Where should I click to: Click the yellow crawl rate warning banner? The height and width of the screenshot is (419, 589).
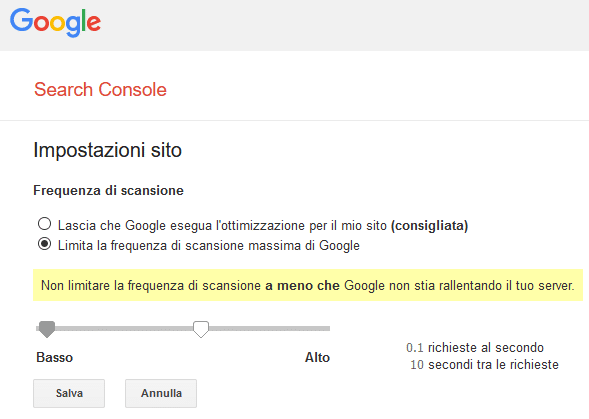point(308,285)
